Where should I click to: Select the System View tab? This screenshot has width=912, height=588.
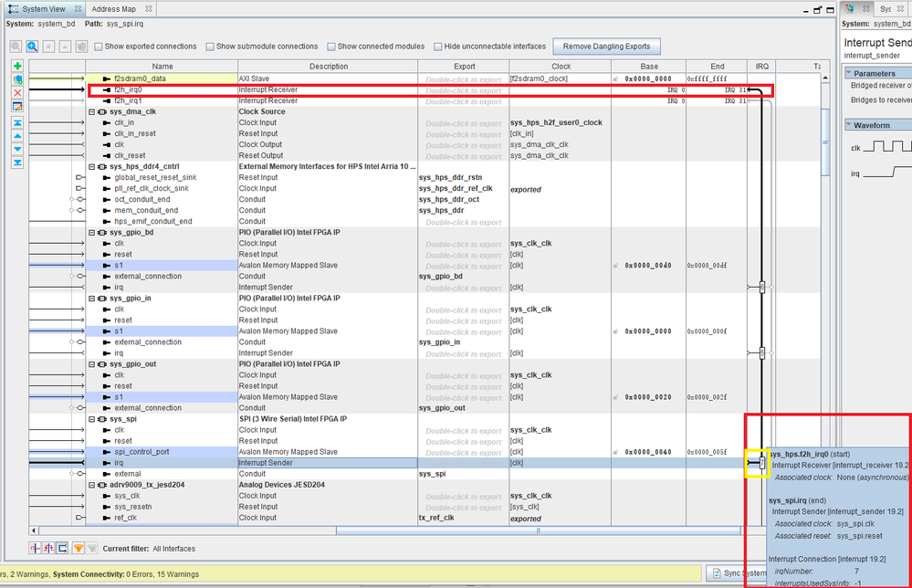pos(43,8)
